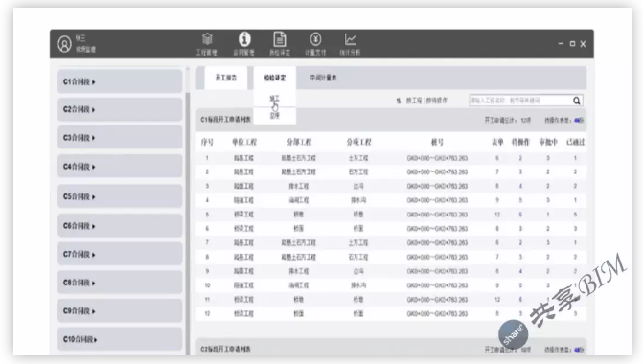Open the 合同管理 info icon
The width and height of the screenshot is (643, 364).
coord(244,39)
